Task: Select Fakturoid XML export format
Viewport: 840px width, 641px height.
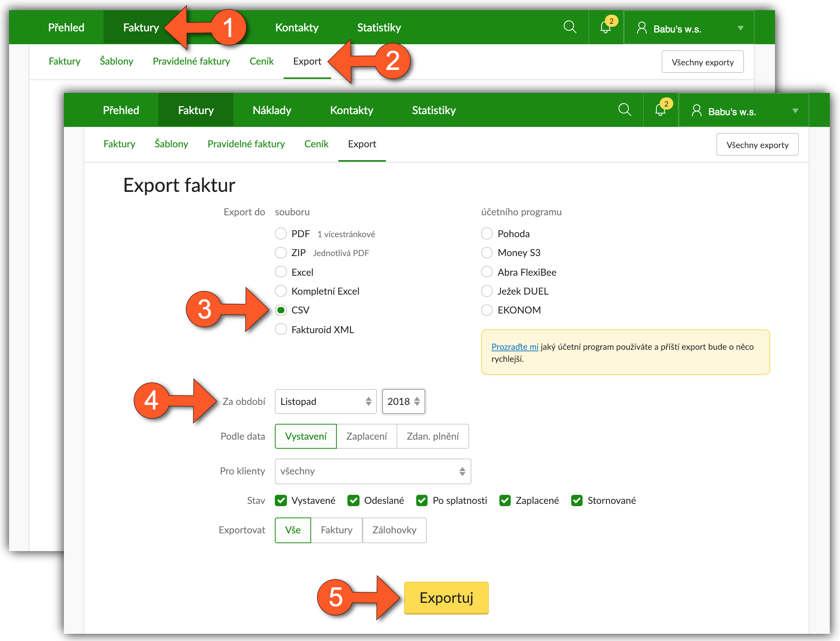Action: (281, 329)
